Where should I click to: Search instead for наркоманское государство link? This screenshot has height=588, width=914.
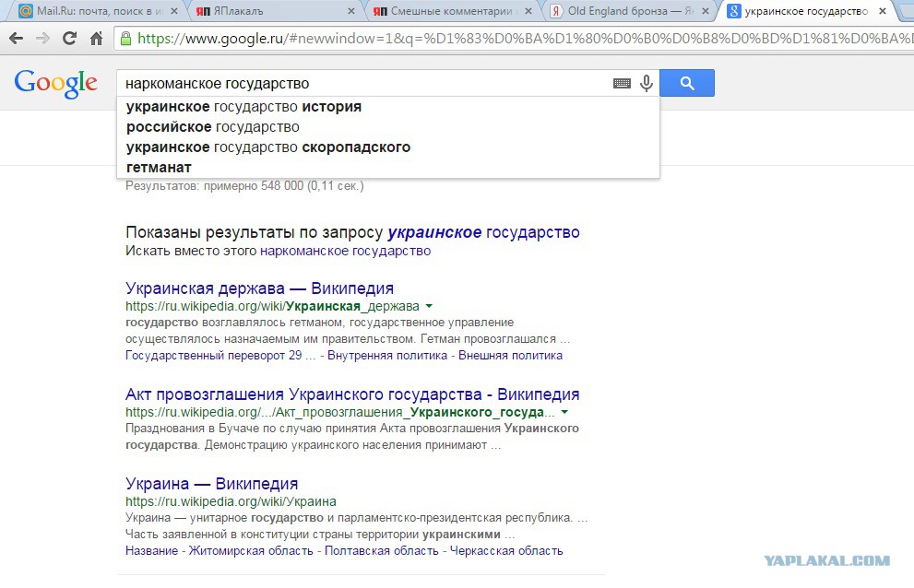pos(345,252)
